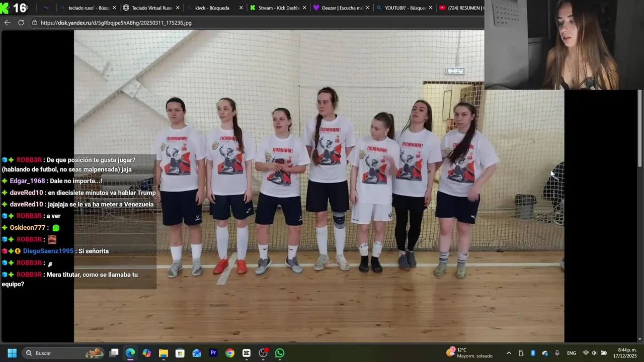Open the Windows Start menu
Screen dimensions: 644x362
point(12,353)
